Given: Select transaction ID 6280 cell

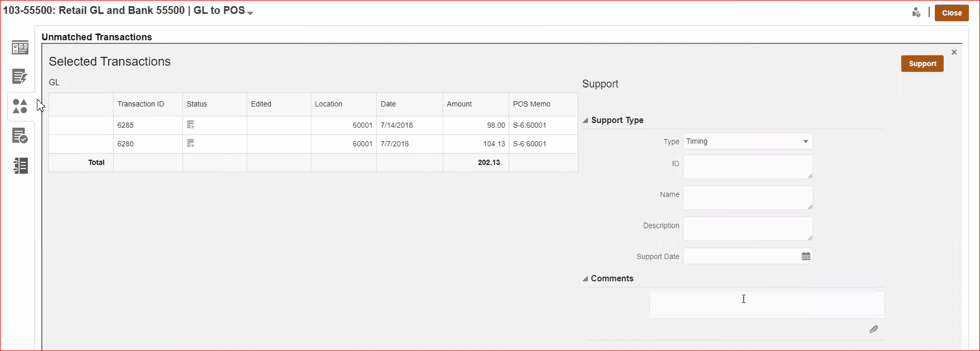Looking at the screenshot, I should click(148, 144).
